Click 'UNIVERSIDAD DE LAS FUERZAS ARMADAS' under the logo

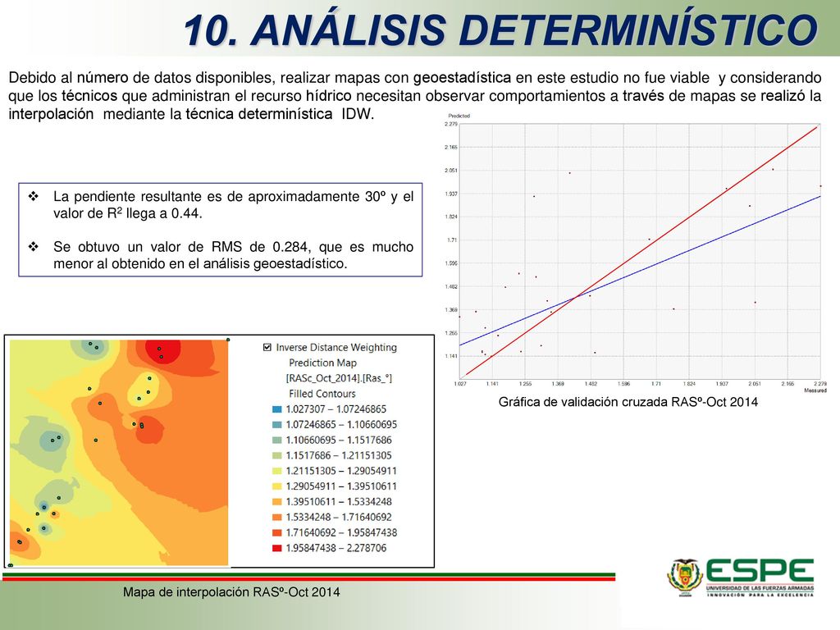760,588
